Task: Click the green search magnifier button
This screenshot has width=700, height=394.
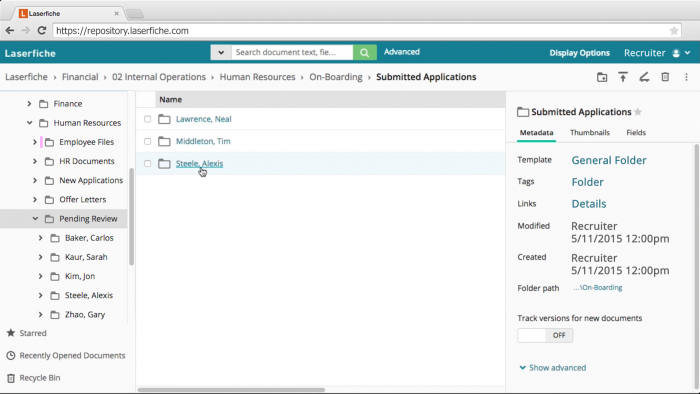Action: [x=364, y=52]
